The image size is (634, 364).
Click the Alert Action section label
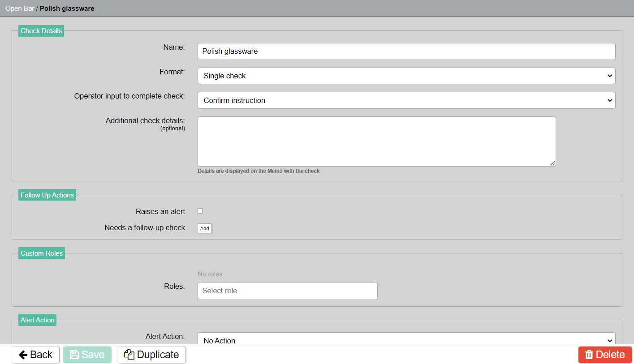[x=38, y=320]
